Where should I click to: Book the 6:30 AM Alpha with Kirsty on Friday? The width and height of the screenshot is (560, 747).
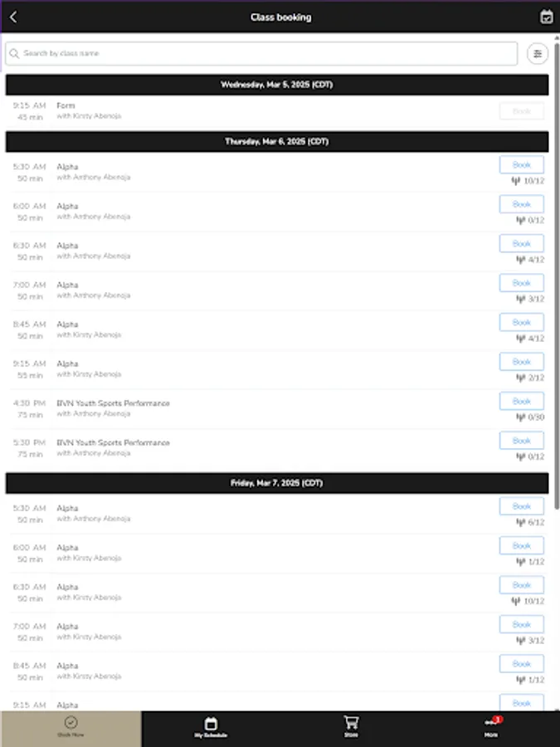521,584
